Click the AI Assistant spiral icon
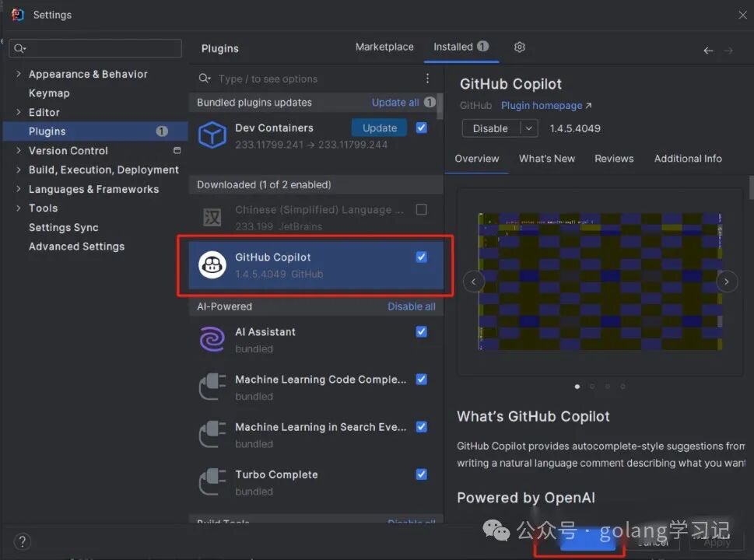Screen dimensions: 754x560 (x=212, y=339)
